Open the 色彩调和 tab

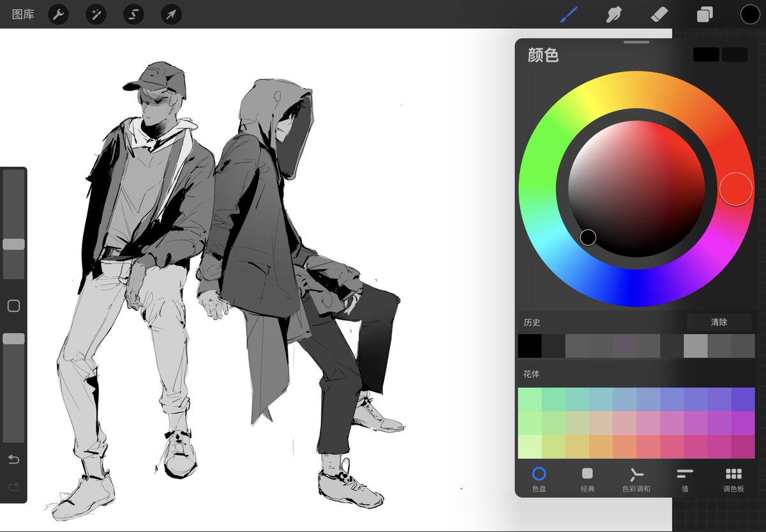pyautogui.click(x=636, y=479)
